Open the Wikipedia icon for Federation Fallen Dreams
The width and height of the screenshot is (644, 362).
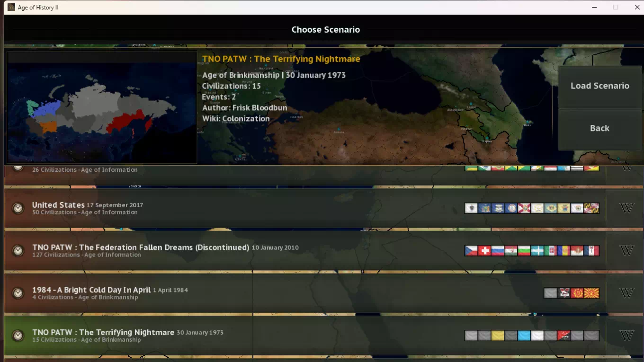[x=626, y=251]
